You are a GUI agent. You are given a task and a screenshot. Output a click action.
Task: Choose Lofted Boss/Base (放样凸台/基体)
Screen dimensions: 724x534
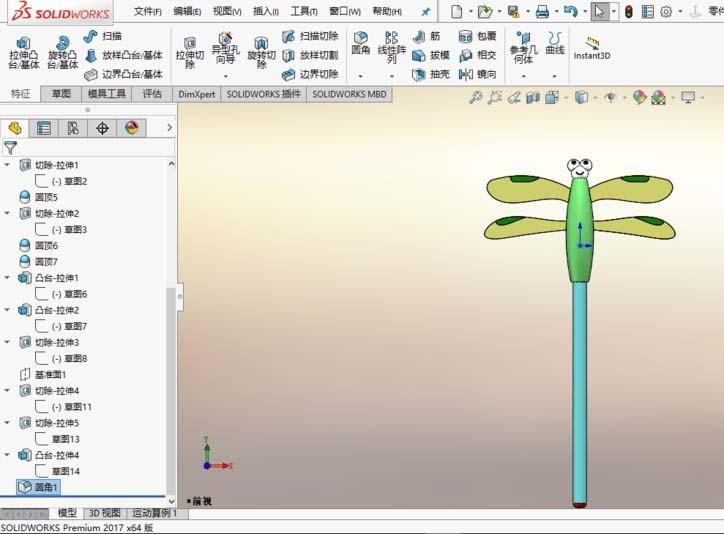(x=123, y=55)
